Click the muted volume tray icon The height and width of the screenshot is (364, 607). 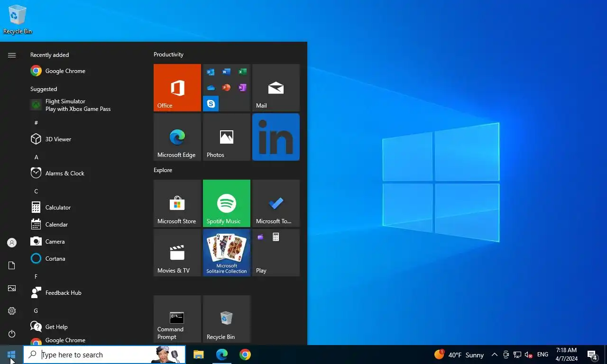click(x=529, y=355)
